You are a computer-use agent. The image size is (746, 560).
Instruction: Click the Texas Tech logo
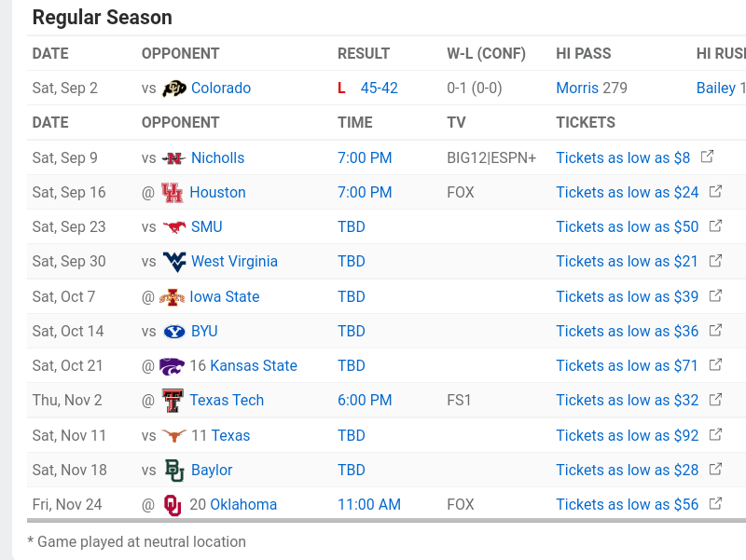(x=173, y=401)
